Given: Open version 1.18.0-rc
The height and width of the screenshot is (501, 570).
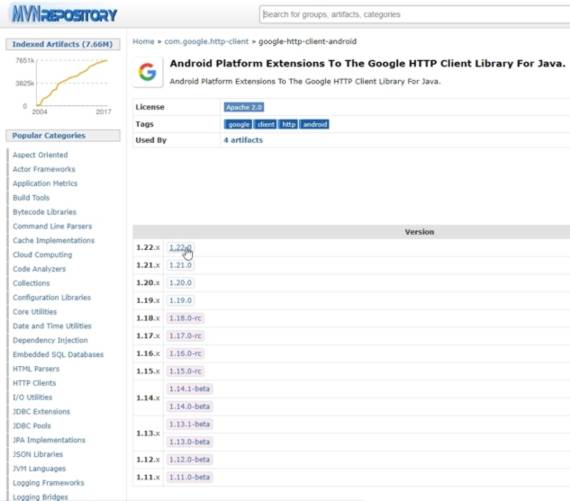Looking at the screenshot, I should 185,318.
